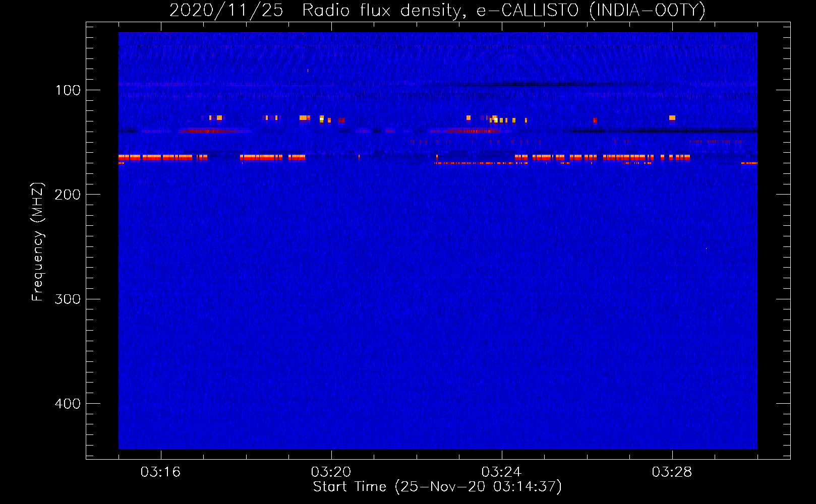The image size is (816, 504).
Task: Click the 03:20 time tick label
Action: (331, 472)
